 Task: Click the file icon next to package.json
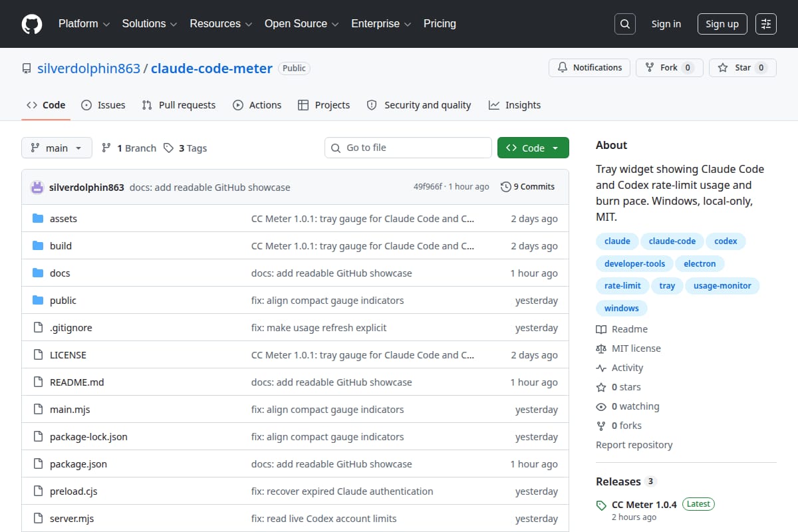click(x=38, y=464)
